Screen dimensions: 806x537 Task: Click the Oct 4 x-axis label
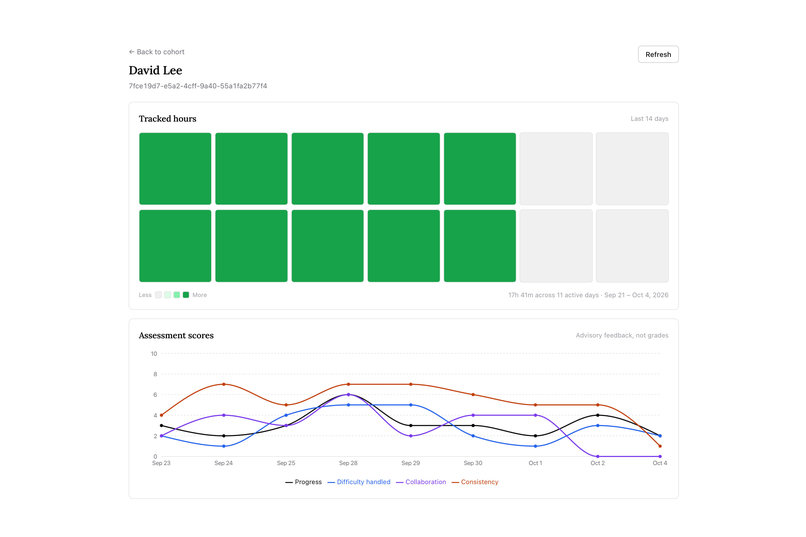click(x=660, y=463)
